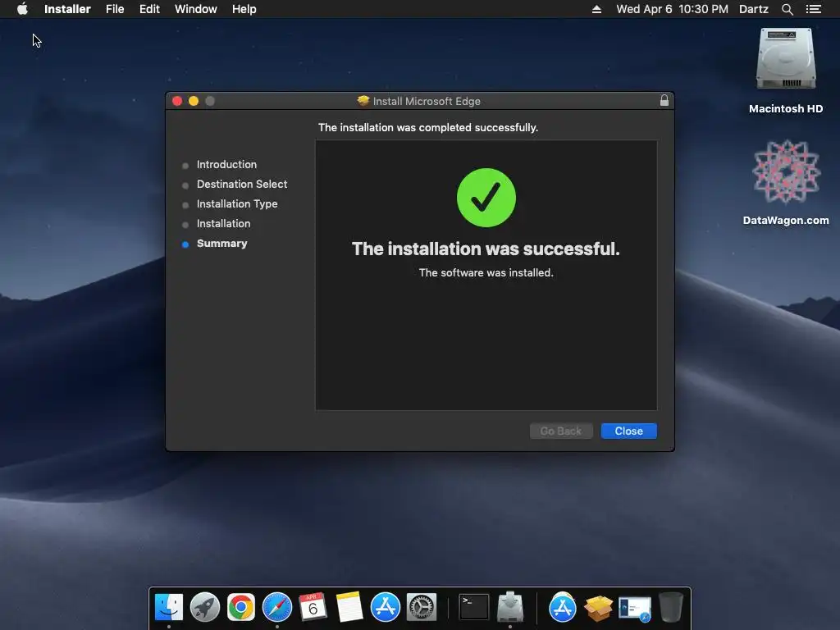Open Calendar from the Dock
Screen dimensions: 840x630
tap(313, 607)
